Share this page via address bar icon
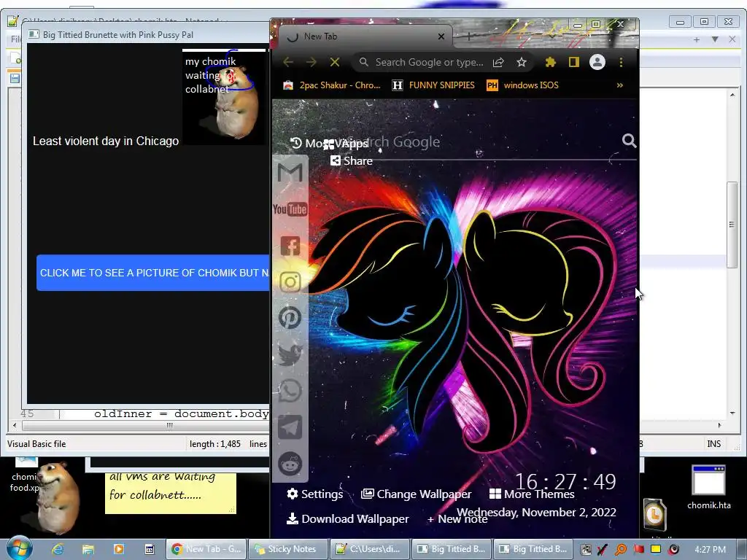 (498, 63)
